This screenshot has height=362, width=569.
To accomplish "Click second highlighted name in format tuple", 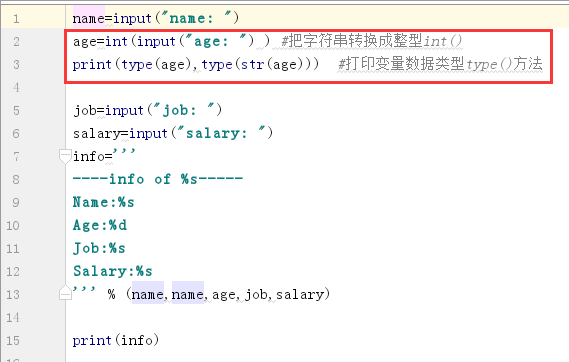I will [188, 294].
